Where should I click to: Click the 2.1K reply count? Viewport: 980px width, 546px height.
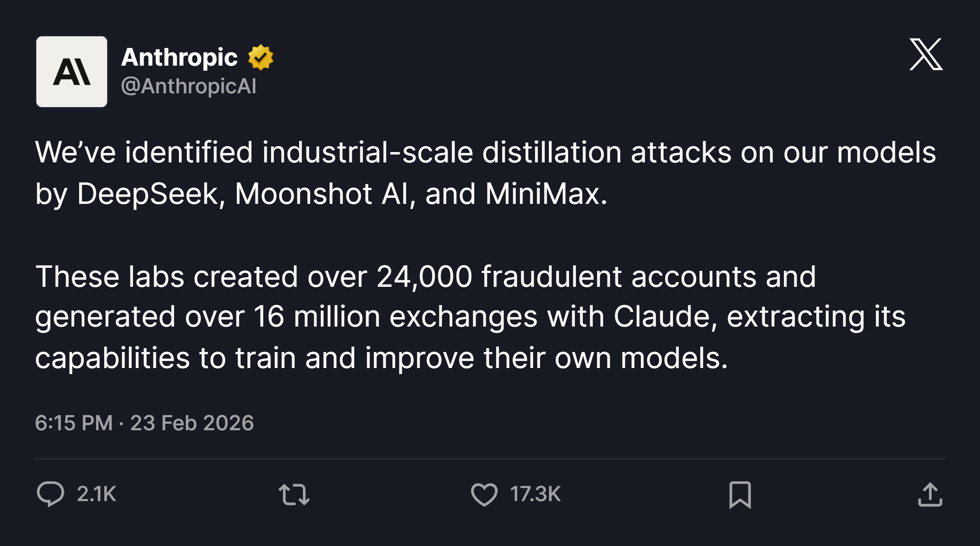[x=96, y=494]
